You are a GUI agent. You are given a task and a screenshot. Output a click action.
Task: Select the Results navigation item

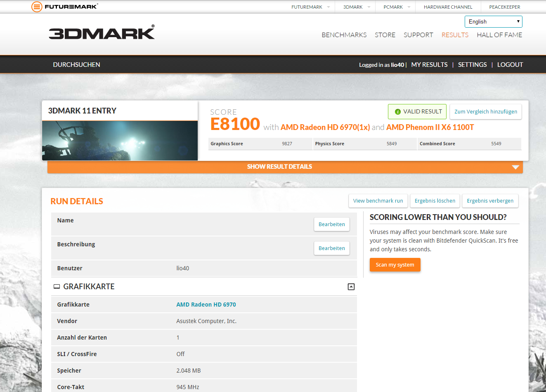pyautogui.click(x=455, y=35)
